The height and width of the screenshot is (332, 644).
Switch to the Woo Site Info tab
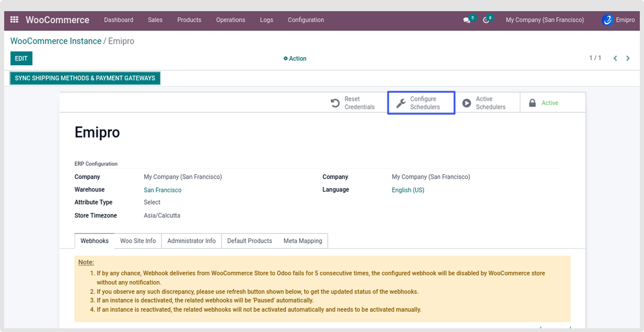(x=138, y=241)
